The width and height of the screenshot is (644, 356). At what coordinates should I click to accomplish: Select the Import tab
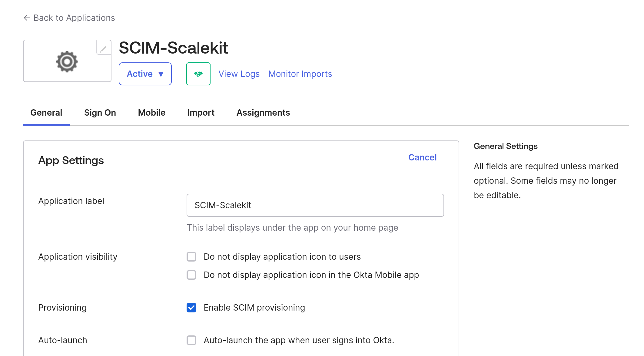(201, 113)
